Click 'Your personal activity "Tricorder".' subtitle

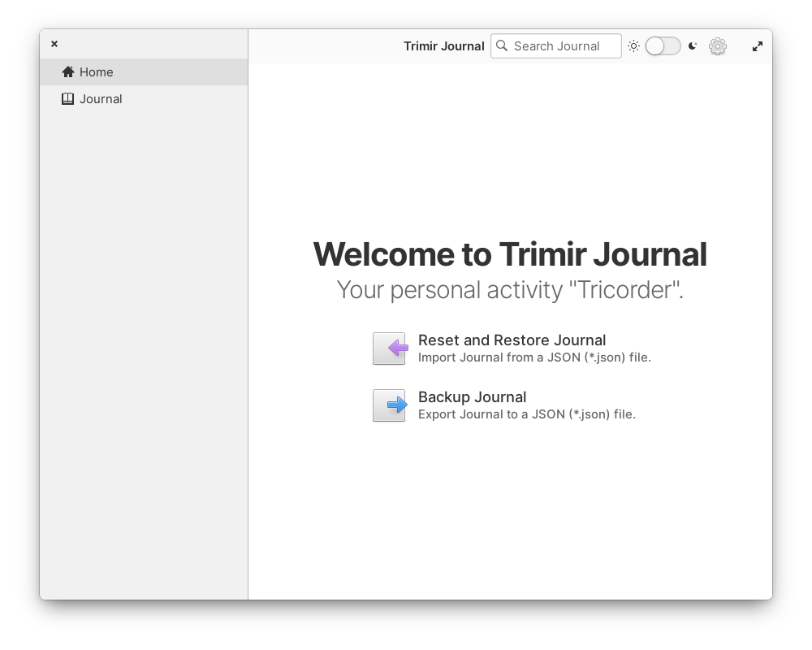510,290
